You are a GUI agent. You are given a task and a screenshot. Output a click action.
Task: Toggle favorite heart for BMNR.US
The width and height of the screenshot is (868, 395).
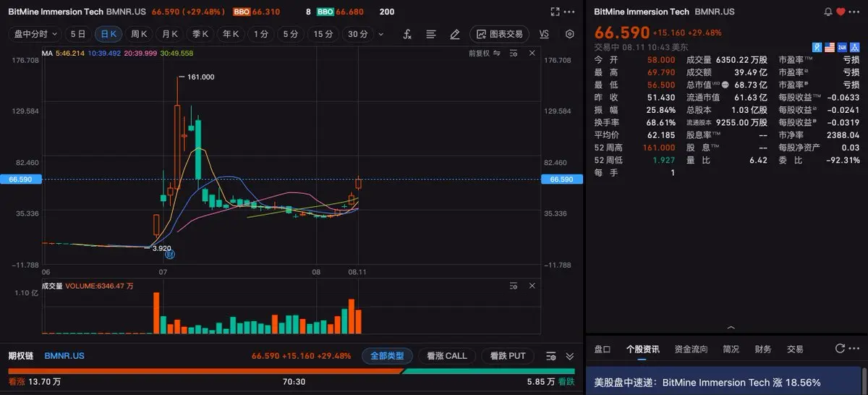point(841,12)
